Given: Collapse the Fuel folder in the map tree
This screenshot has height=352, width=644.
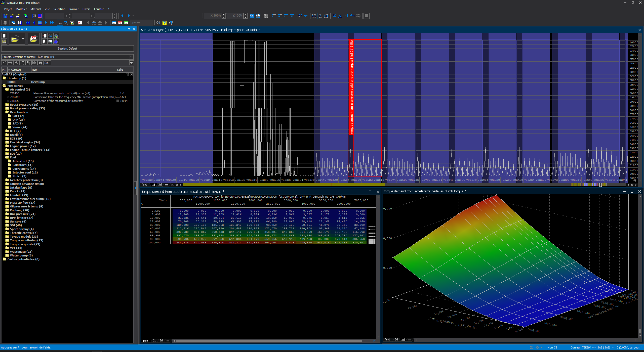Looking at the screenshot, I should point(7,157).
